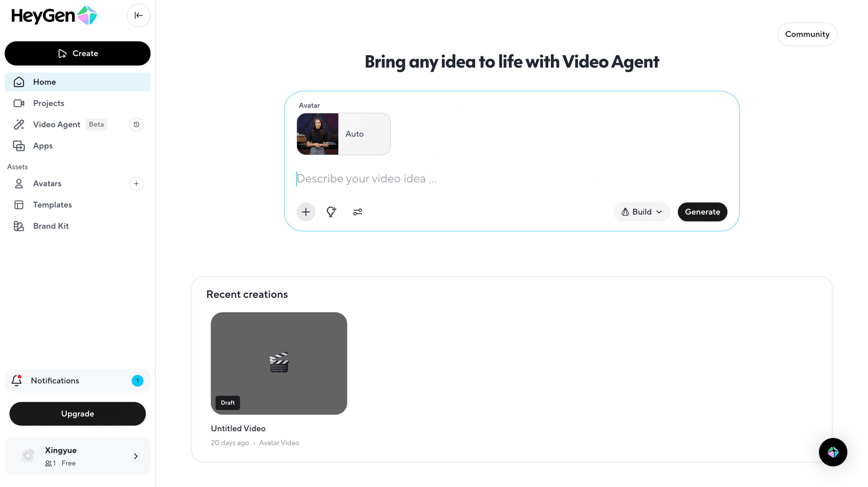Open Apps in sidebar
This screenshot has width=868, height=487.
[x=43, y=146]
